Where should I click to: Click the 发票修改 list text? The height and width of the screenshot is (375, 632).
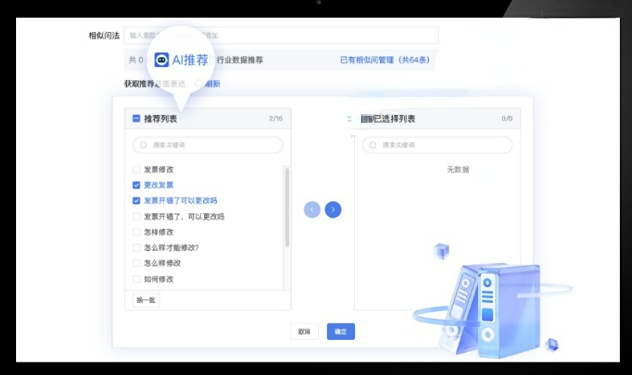pyautogui.click(x=159, y=169)
